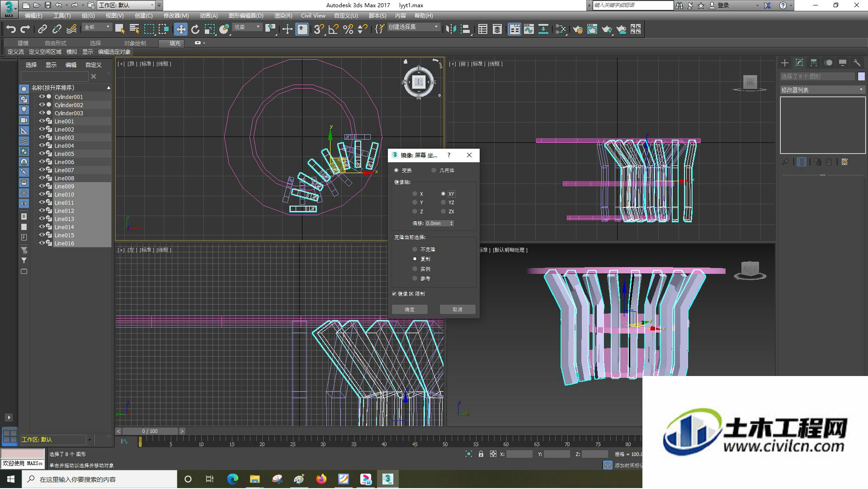
Task: Switch to the 自由形式 ribbon tab
Action: 56,43
